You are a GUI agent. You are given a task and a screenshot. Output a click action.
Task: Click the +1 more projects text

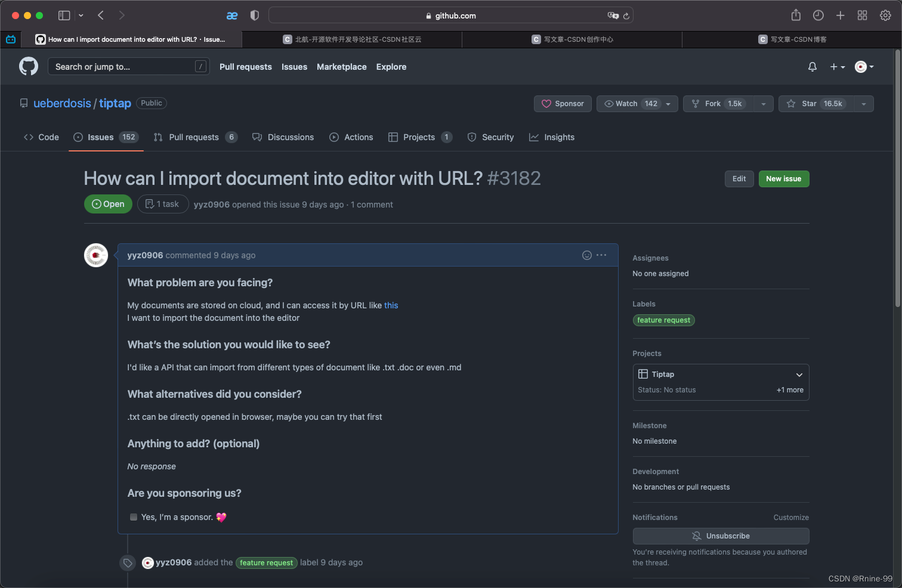[790, 390]
